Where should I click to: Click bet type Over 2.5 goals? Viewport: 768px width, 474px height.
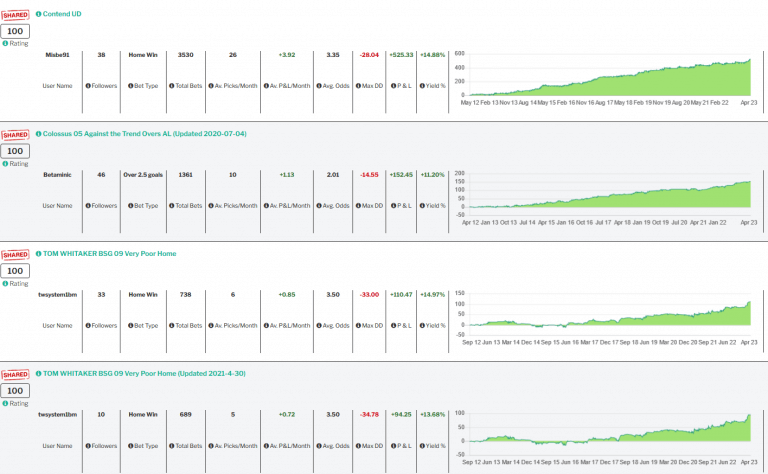(143, 175)
